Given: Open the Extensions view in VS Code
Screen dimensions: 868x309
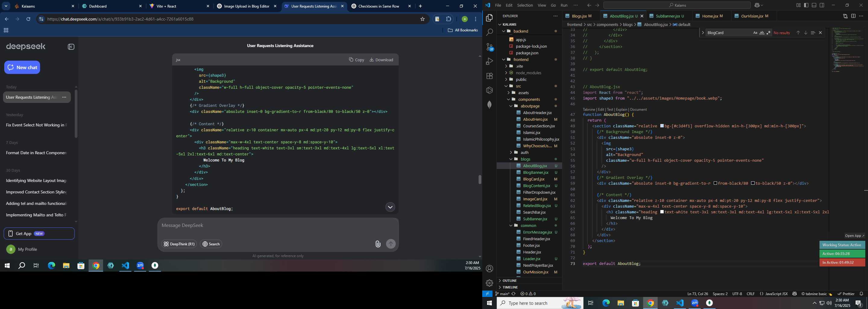Looking at the screenshot, I should [489, 76].
